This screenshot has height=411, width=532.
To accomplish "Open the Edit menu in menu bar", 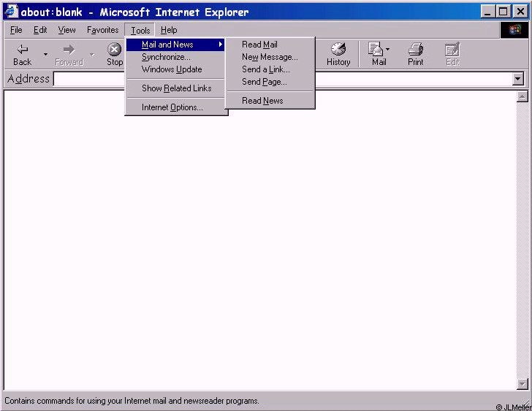I will (40, 30).
